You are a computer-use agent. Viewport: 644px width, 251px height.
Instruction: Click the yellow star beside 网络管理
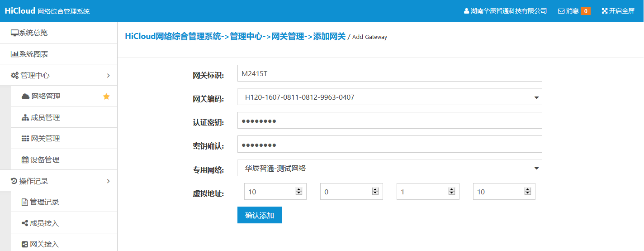tap(106, 97)
